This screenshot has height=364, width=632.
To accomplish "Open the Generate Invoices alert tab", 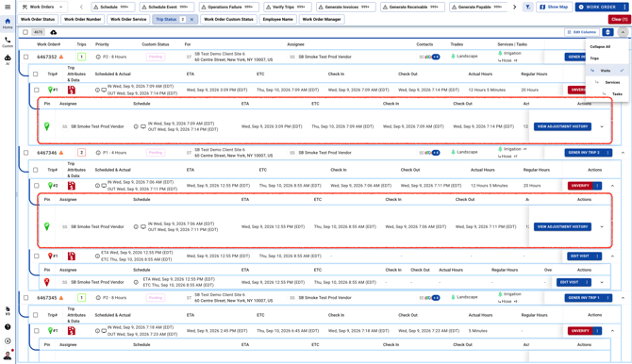I will tap(346, 7).
